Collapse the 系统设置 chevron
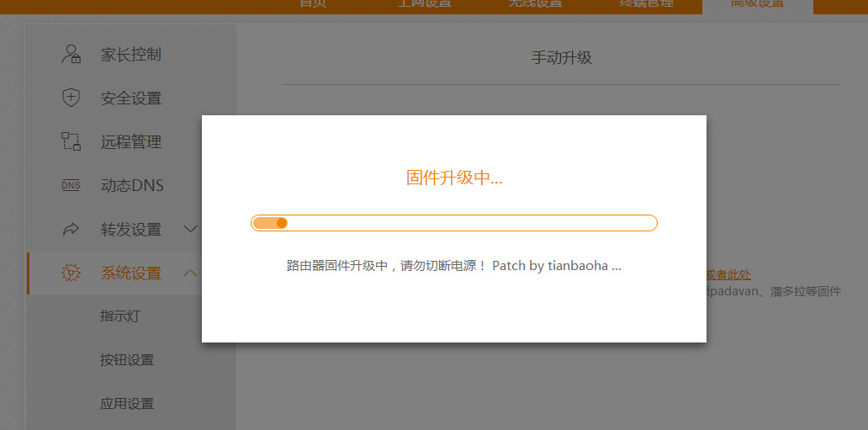Viewport: 868px width, 430px height. (190, 272)
